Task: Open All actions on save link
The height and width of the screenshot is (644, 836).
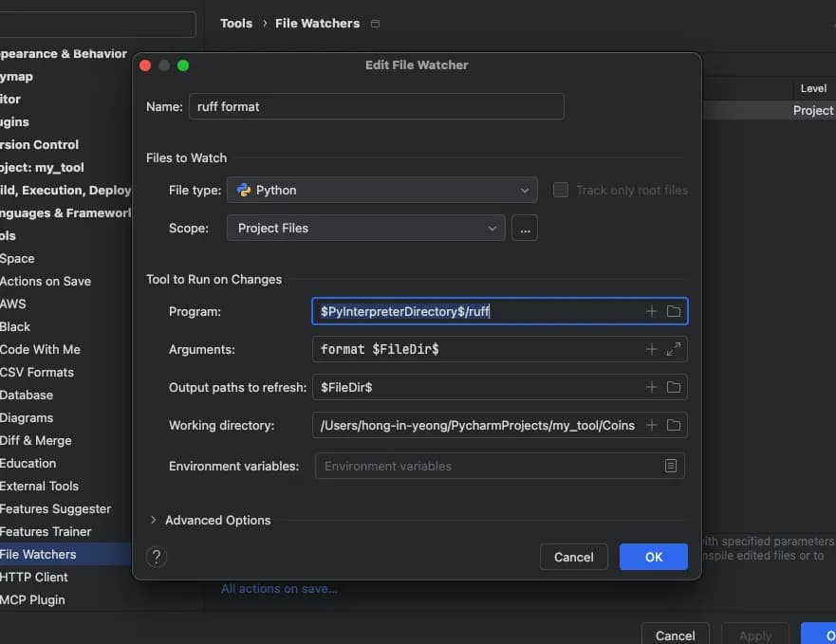Action: 279,589
